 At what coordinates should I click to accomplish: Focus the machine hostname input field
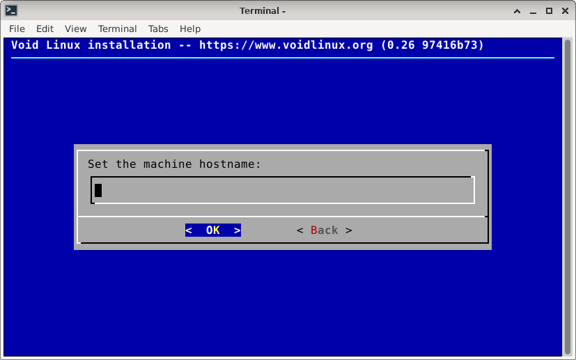[x=282, y=190]
